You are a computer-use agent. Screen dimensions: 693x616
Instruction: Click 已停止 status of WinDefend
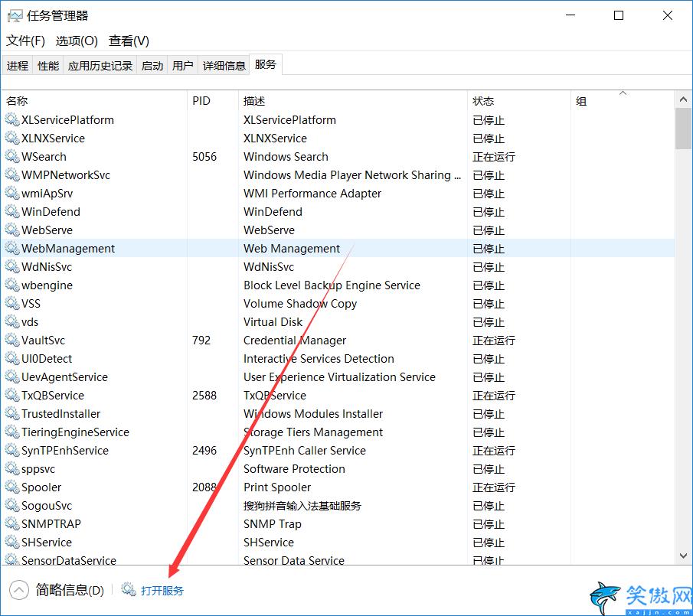point(489,211)
